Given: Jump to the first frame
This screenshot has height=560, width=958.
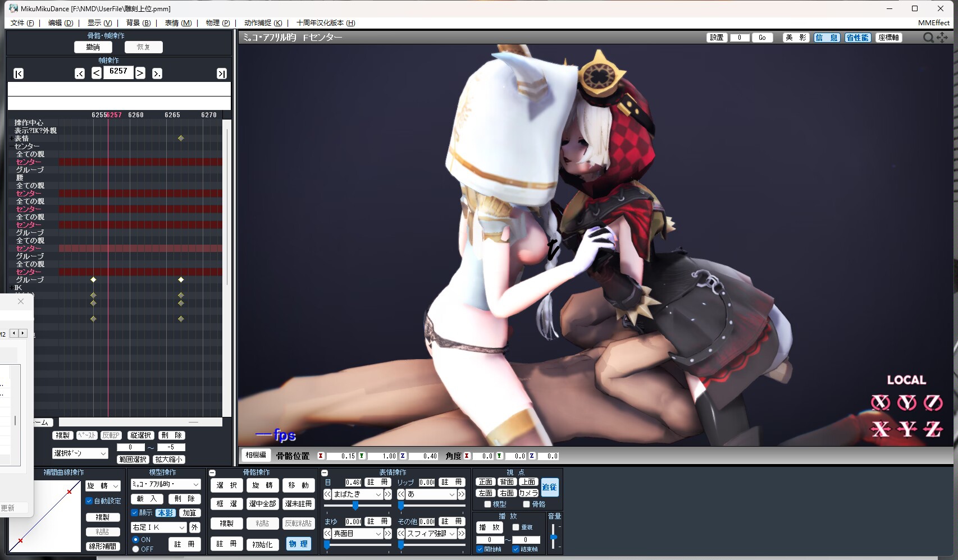Looking at the screenshot, I should coord(19,74).
